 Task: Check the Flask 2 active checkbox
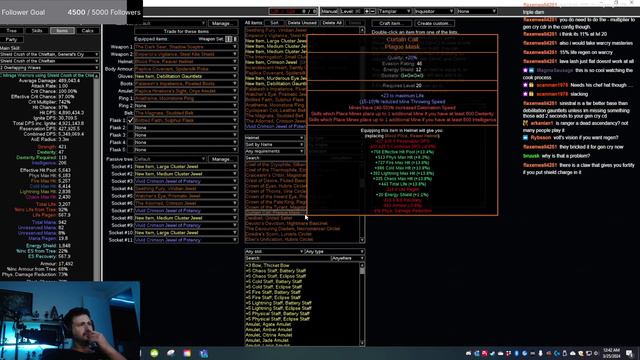click(130, 128)
